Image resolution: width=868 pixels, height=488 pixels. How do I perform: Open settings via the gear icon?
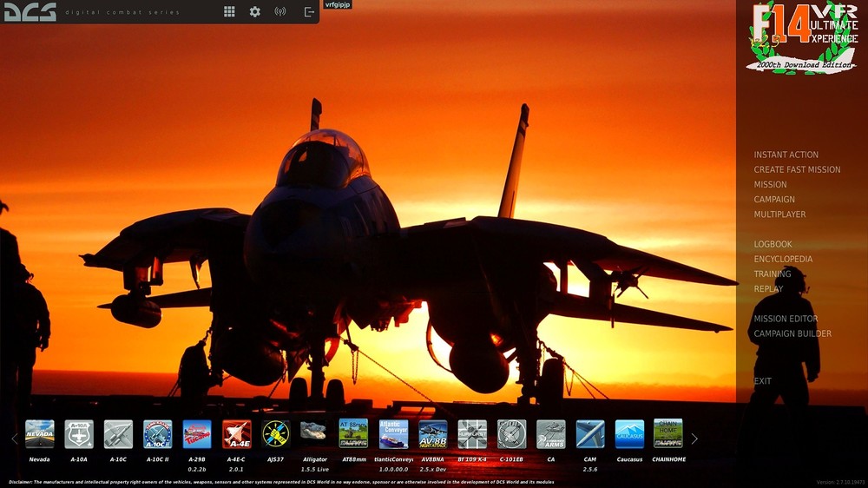pyautogui.click(x=254, y=12)
